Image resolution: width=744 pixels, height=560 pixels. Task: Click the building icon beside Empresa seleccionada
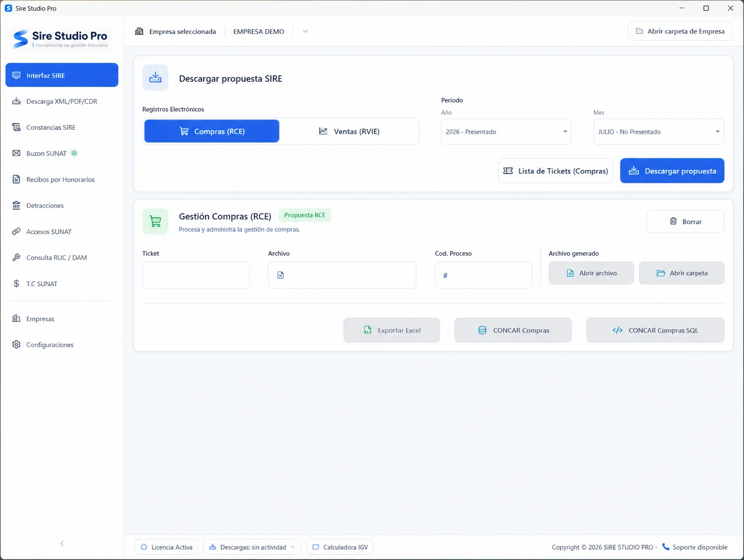(139, 31)
